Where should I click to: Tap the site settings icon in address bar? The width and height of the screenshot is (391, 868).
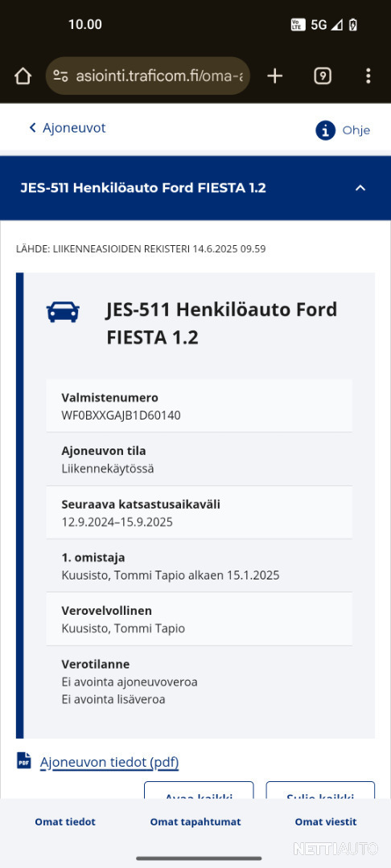[x=60, y=76]
